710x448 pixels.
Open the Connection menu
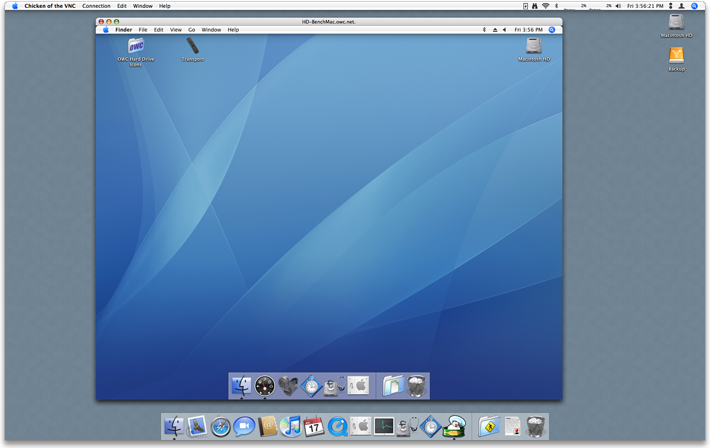[96, 6]
